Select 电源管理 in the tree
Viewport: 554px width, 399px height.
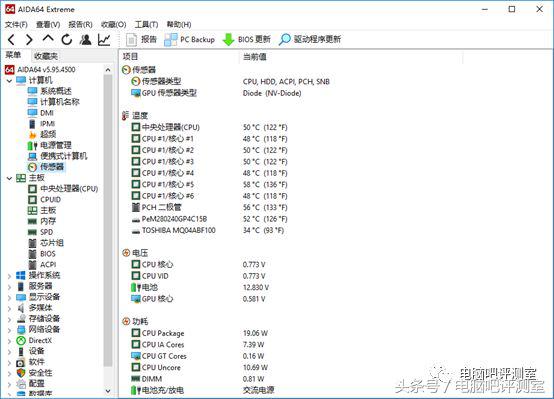pos(50,145)
